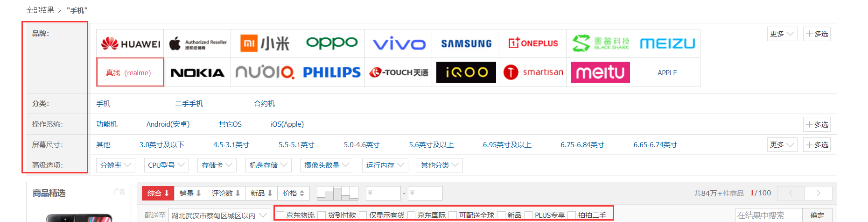The width and height of the screenshot is (868, 222).
Task: Select the 真我 (realme) brand
Action: (130, 72)
